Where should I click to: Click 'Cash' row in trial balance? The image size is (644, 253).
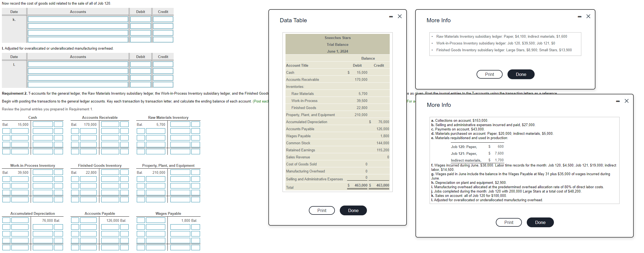[338, 72]
